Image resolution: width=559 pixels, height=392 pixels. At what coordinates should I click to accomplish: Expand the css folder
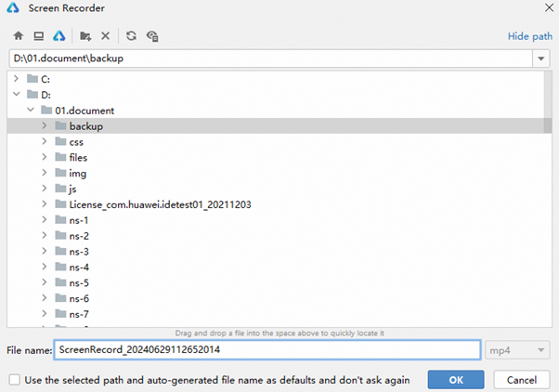[x=45, y=142]
